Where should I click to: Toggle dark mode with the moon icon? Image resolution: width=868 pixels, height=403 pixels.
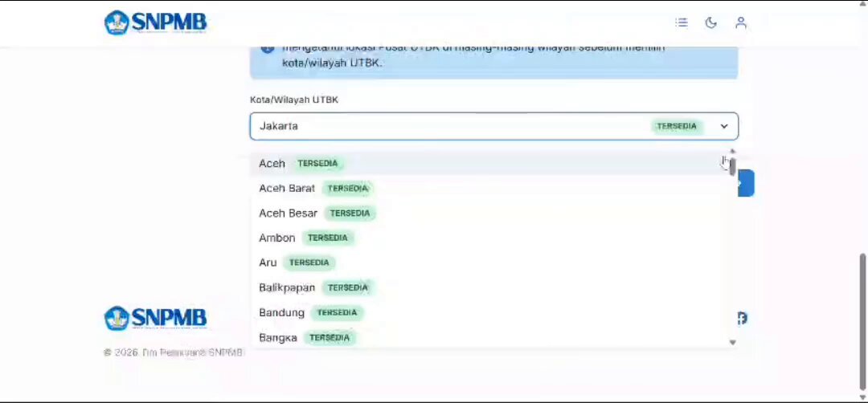point(710,22)
